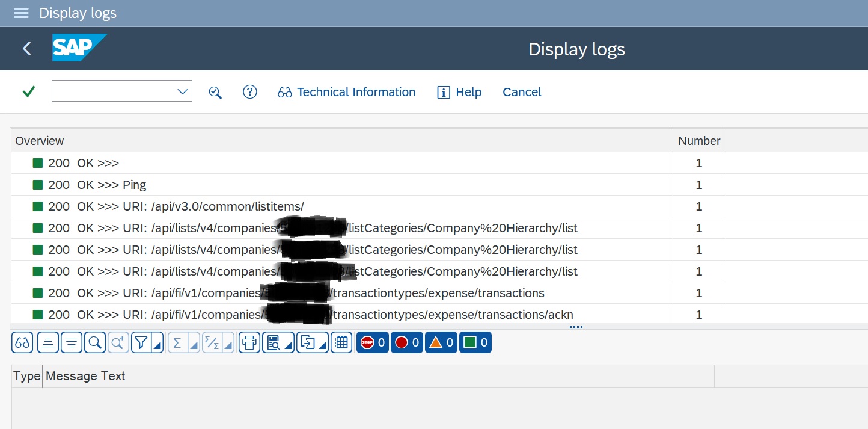Go back using the left arrow

(x=26, y=49)
